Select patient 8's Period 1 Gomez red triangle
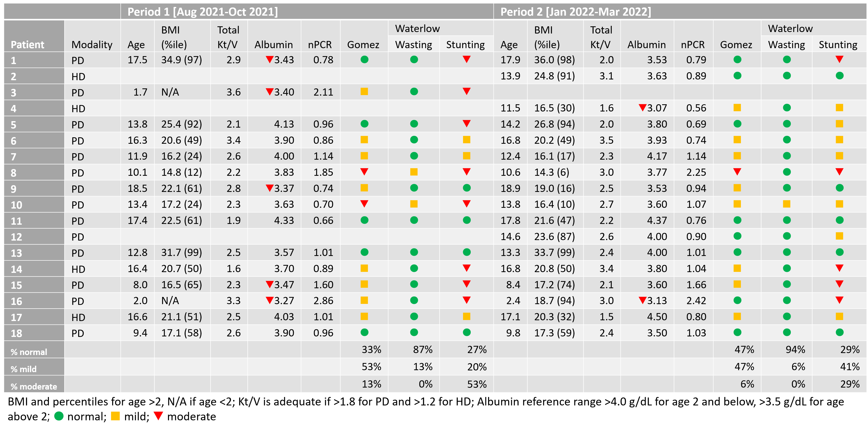Viewport: 868px width, 431px height. click(364, 172)
